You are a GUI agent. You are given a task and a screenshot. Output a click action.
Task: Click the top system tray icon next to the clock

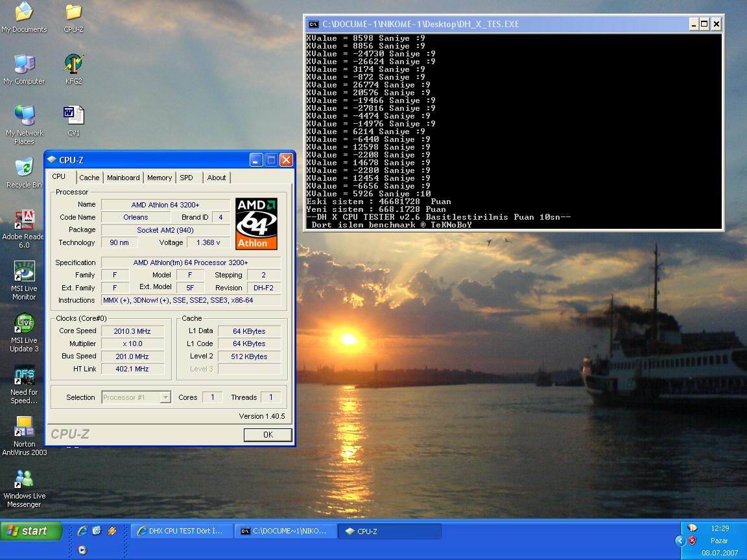coord(693,528)
